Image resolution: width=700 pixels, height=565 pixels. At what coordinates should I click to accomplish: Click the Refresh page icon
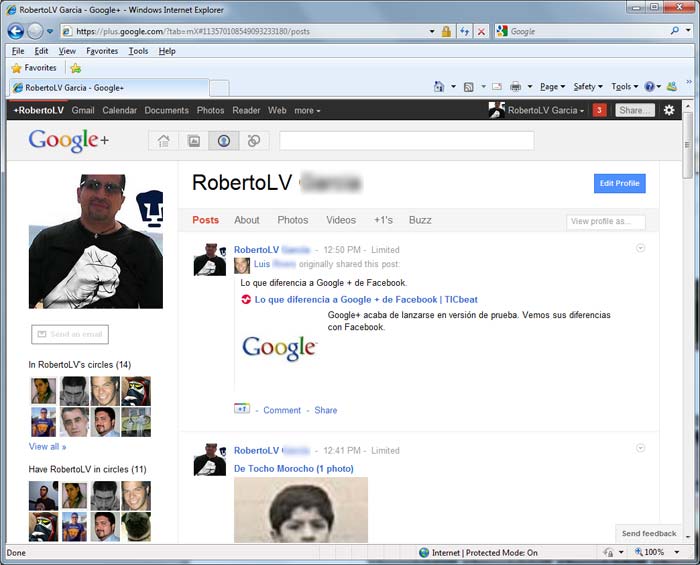465,31
